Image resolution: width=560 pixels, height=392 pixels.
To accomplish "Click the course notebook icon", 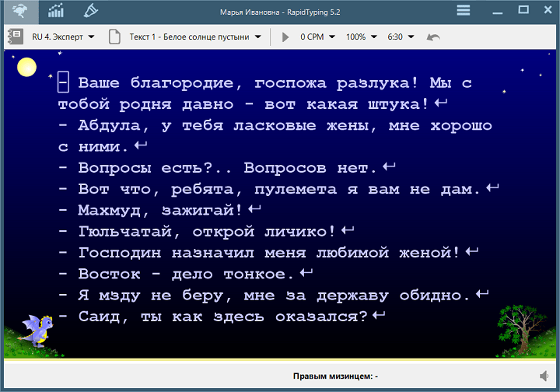I will click(x=15, y=37).
